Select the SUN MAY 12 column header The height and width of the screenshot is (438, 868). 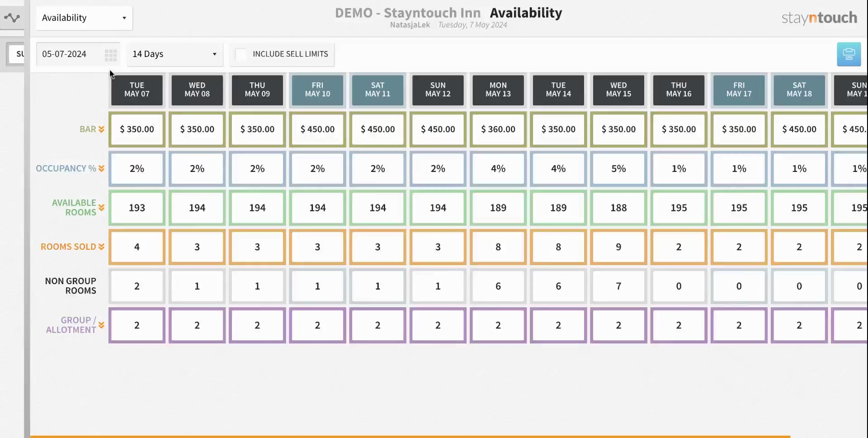[x=438, y=90]
